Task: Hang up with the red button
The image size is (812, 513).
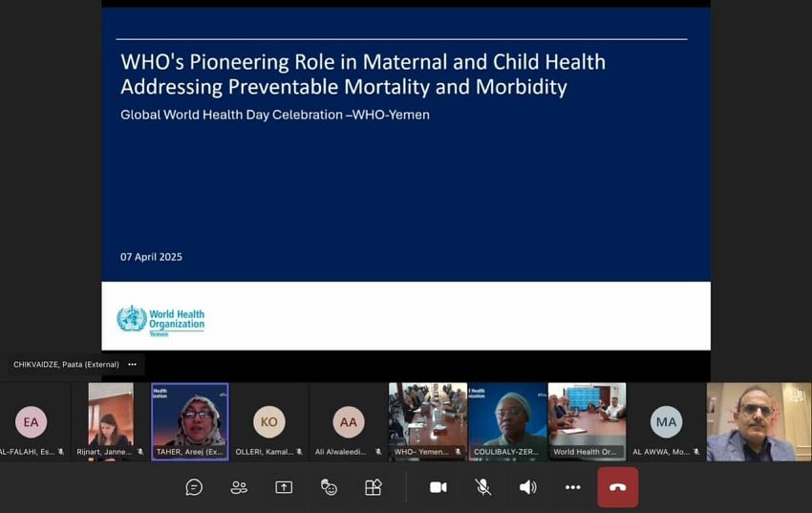Action: point(617,487)
